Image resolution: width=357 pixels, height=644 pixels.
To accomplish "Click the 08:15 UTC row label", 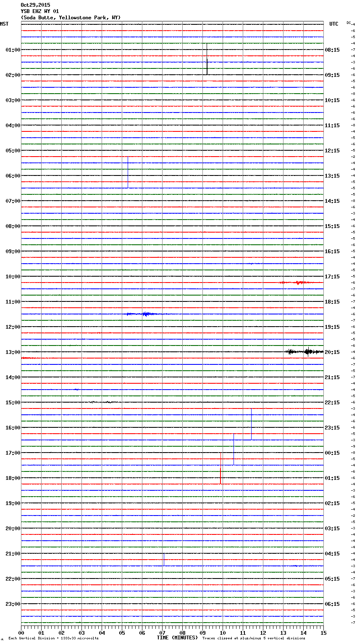I will pos(332,50).
